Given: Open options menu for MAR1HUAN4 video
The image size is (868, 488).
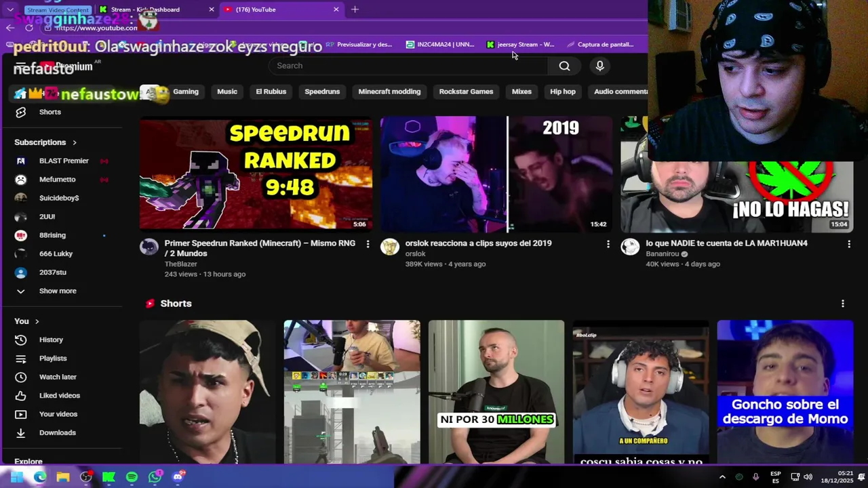Looking at the screenshot, I should point(848,244).
